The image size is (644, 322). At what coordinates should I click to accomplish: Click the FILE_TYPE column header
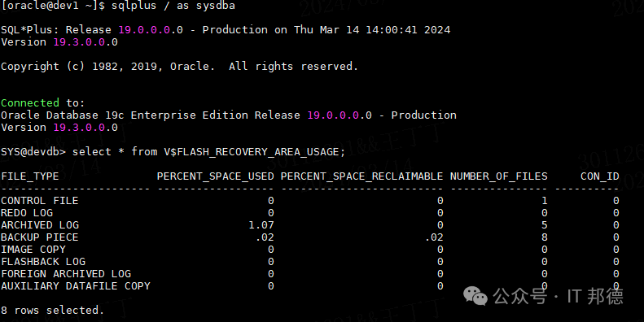point(30,176)
